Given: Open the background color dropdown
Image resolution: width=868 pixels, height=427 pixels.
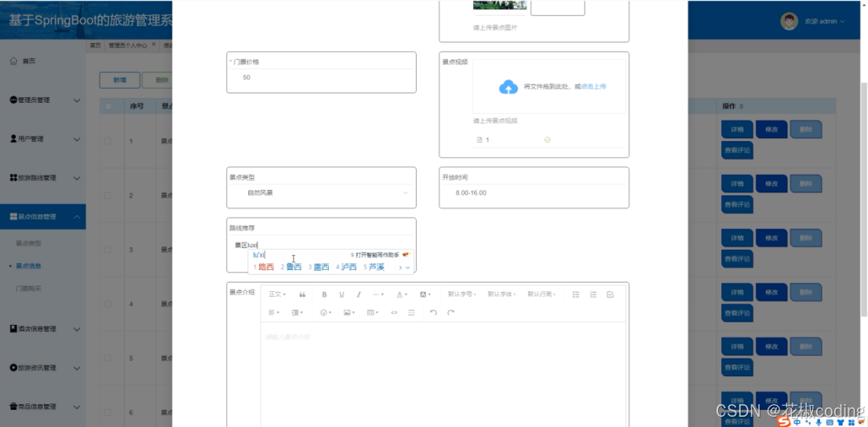Looking at the screenshot, I should point(425,294).
